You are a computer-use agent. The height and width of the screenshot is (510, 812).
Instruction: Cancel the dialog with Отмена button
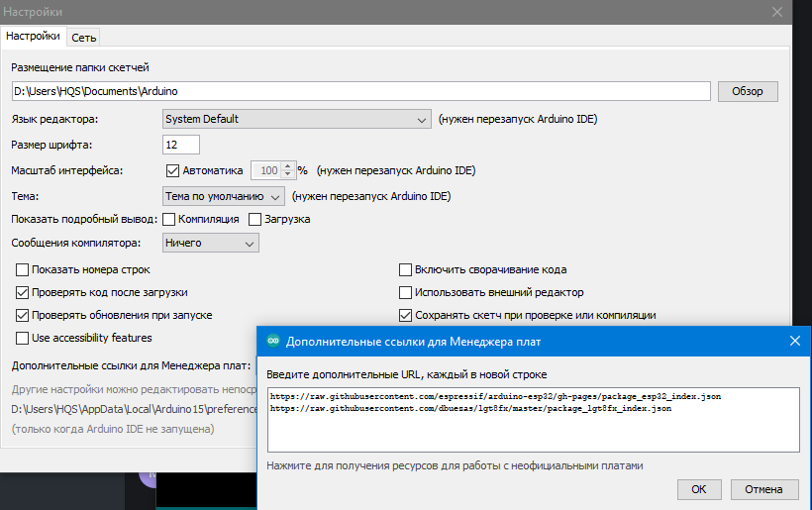pyautogui.click(x=763, y=489)
